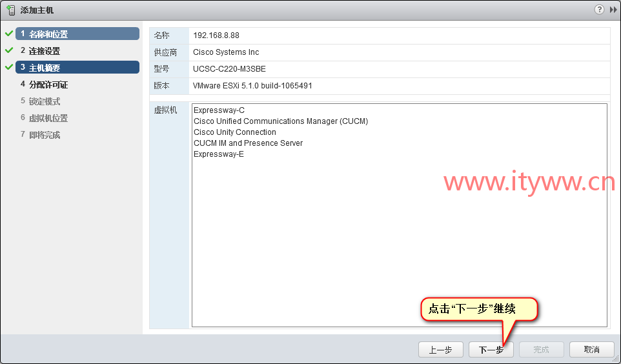Click the resize grip at dialog bottom-right corner

tap(616, 359)
